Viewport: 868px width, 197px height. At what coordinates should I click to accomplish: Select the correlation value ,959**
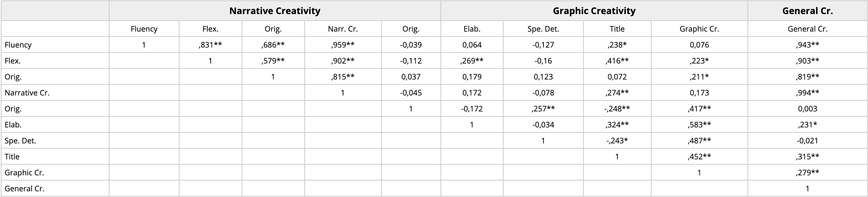point(343,45)
